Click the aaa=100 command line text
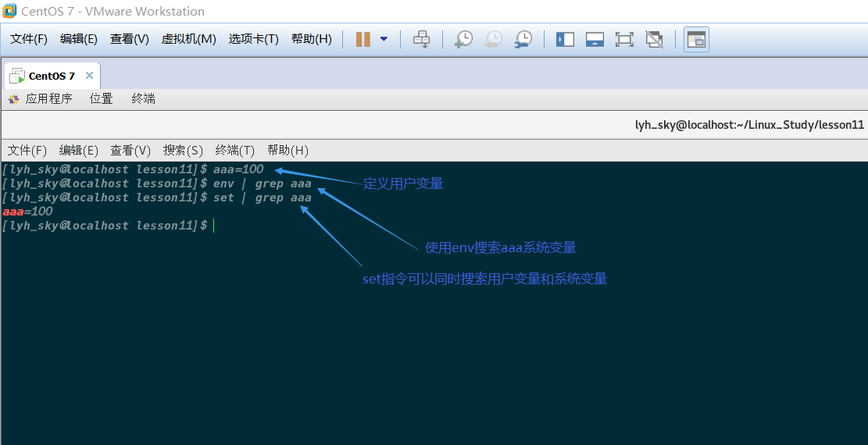Image resolution: width=868 pixels, height=445 pixels. (238, 169)
